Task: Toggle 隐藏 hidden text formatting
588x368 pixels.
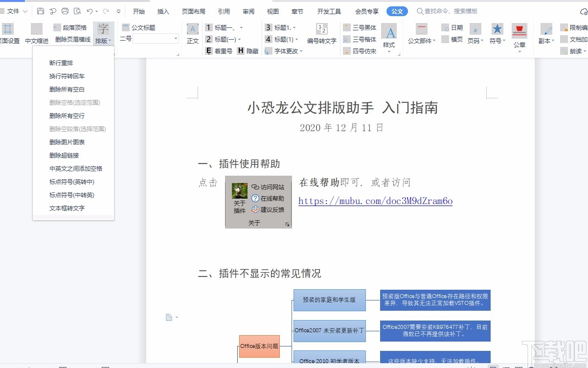Action: 252,51
